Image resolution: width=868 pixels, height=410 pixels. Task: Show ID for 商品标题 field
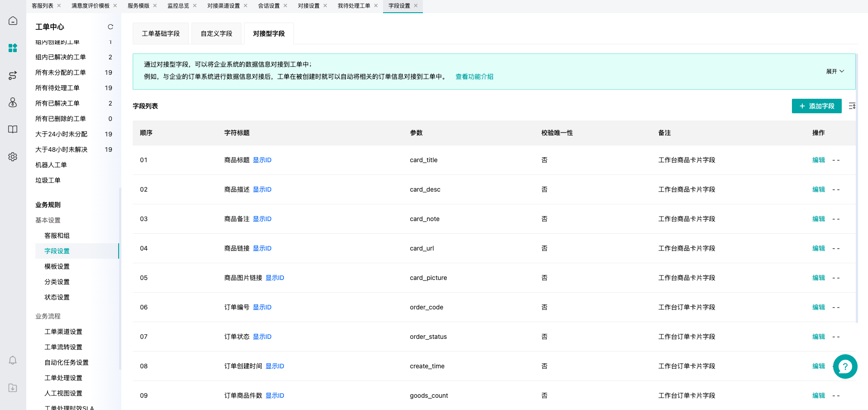pos(262,160)
